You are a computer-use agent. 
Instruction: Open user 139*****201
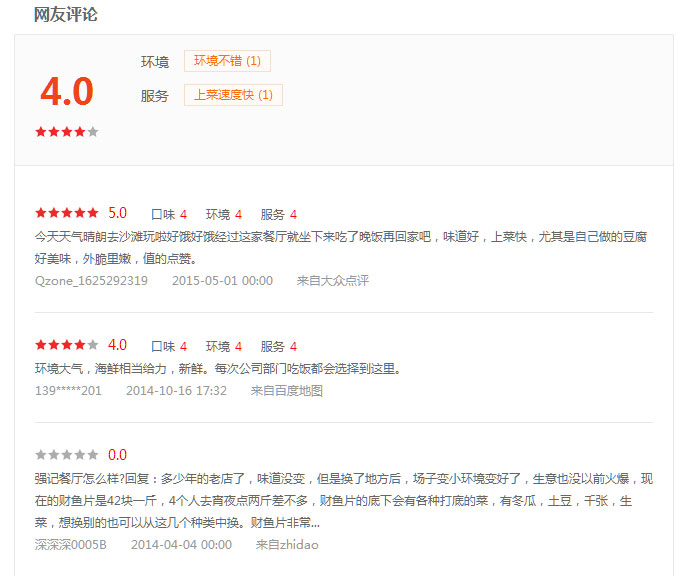click(68, 391)
